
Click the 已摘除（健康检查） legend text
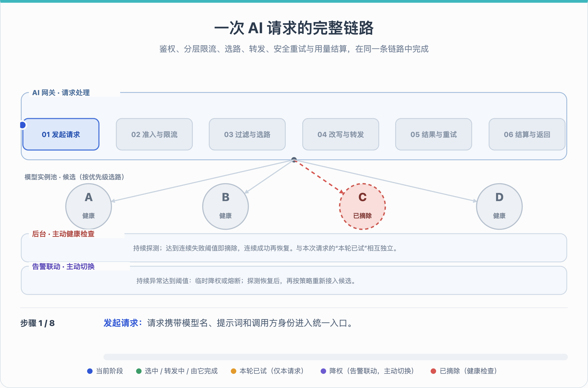[x=468, y=371]
